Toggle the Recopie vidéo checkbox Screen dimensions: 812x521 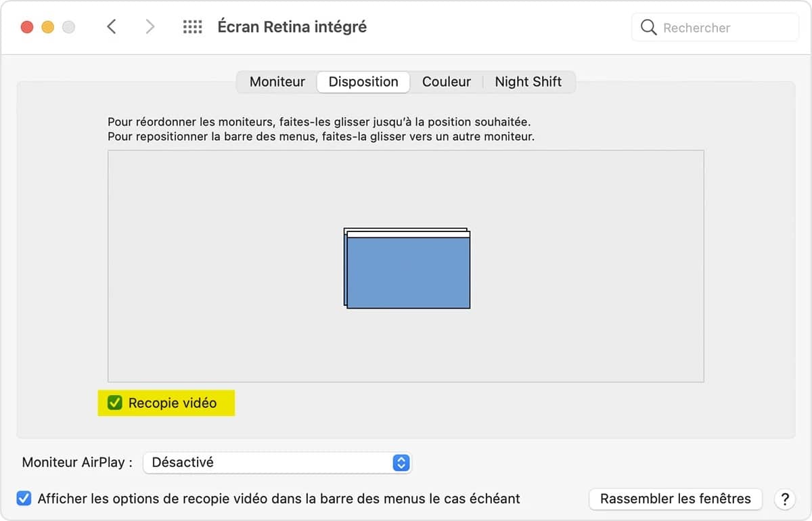115,403
